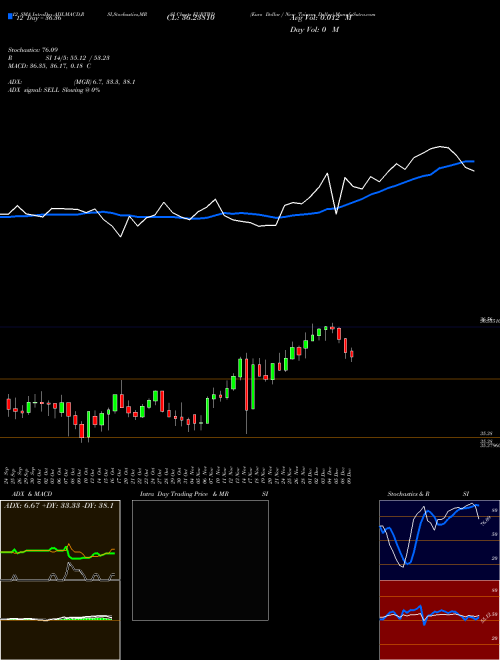The height and width of the screenshot is (660, 500).
Task: Select the Avg Vol 0.012 M label
Action: pyautogui.click(x=321, y=18)
